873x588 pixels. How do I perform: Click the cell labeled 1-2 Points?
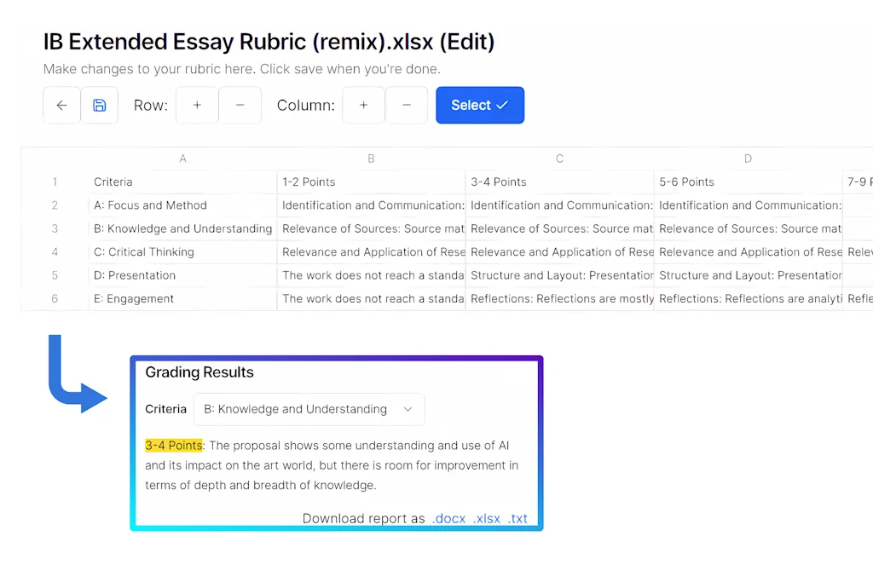pos(309,182)
